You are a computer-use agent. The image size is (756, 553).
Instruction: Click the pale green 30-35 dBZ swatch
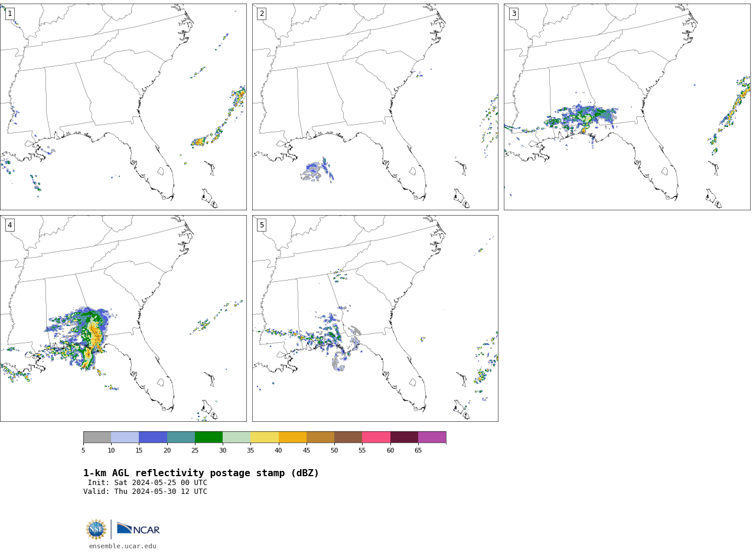pos(236,437)
